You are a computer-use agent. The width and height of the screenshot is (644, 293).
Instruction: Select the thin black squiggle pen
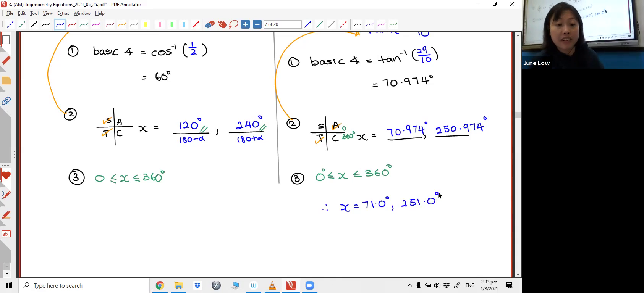[358, 24]
